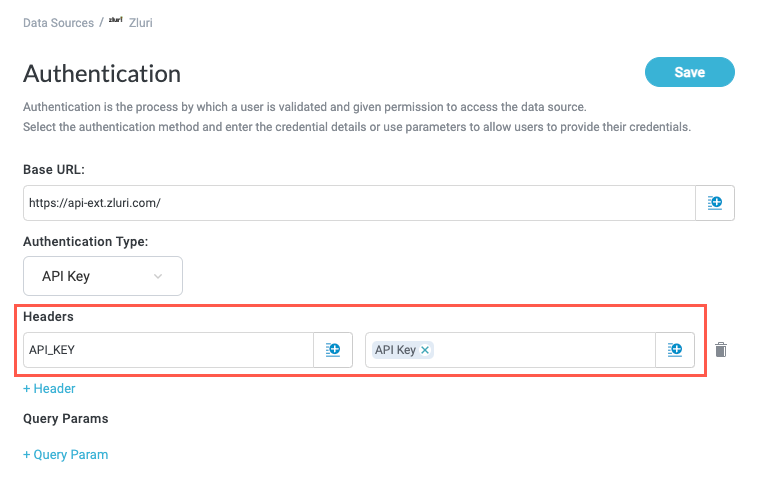758x485 pixels.
Task: Add parameter to header value field
Action: (x=675, y=350)
